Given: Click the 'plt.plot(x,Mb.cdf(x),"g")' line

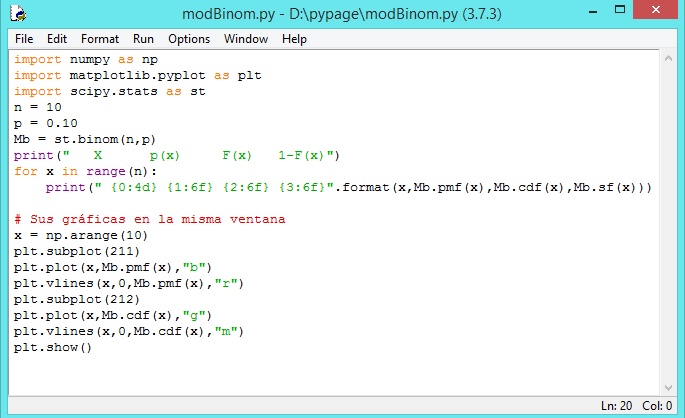Looking at the screenshot, I should 113,315.
